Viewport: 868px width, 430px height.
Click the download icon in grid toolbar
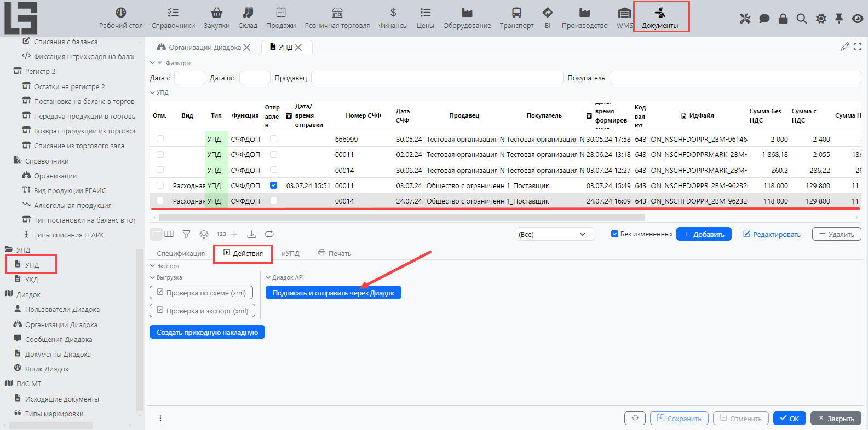251,234
